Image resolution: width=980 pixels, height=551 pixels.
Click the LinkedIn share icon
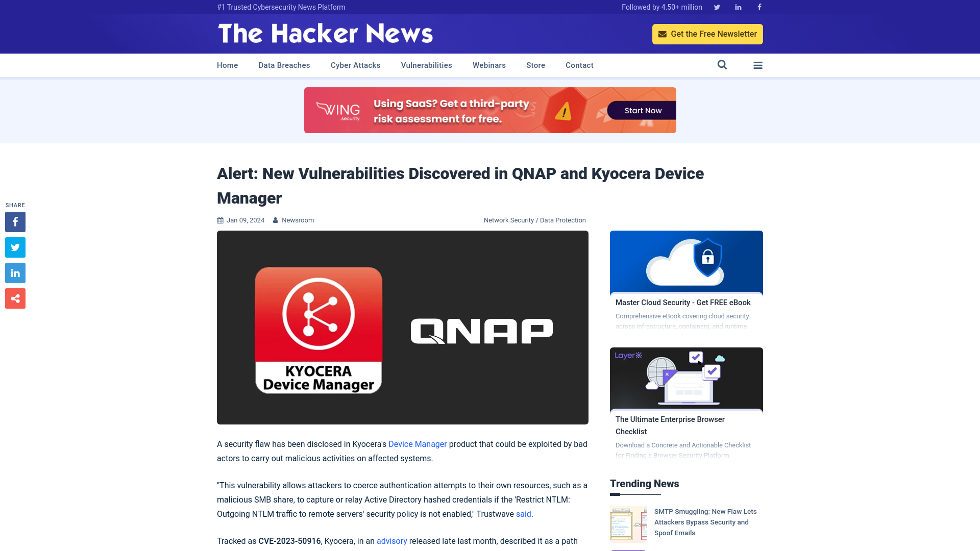(x=15, y=272)
